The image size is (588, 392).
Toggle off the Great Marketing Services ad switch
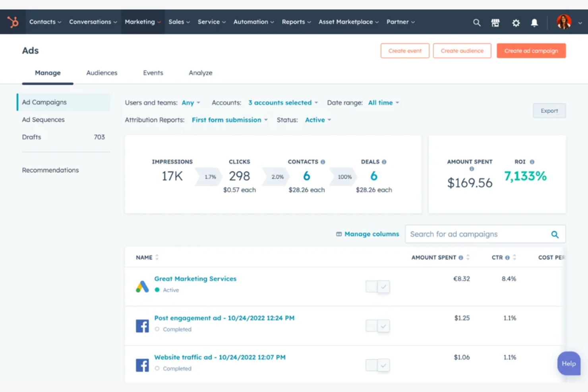pyautogui.click(x=377, y=286)
